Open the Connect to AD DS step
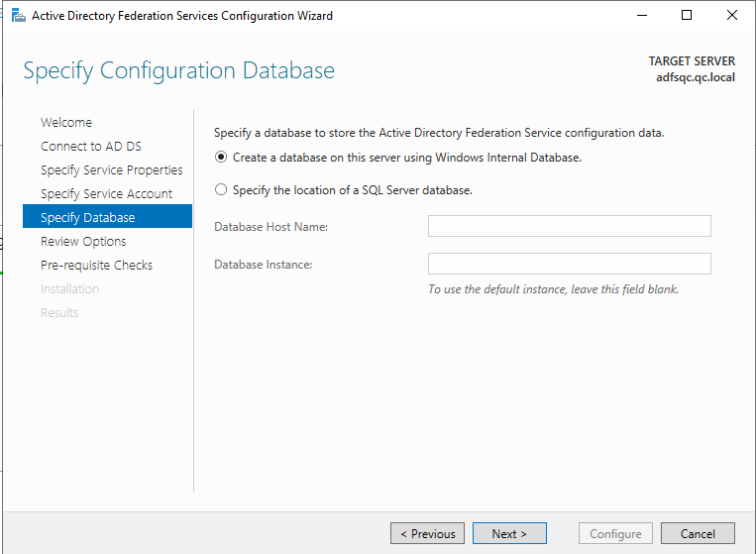The height and width of the screenshot is (554, 756). pos(90,147)
